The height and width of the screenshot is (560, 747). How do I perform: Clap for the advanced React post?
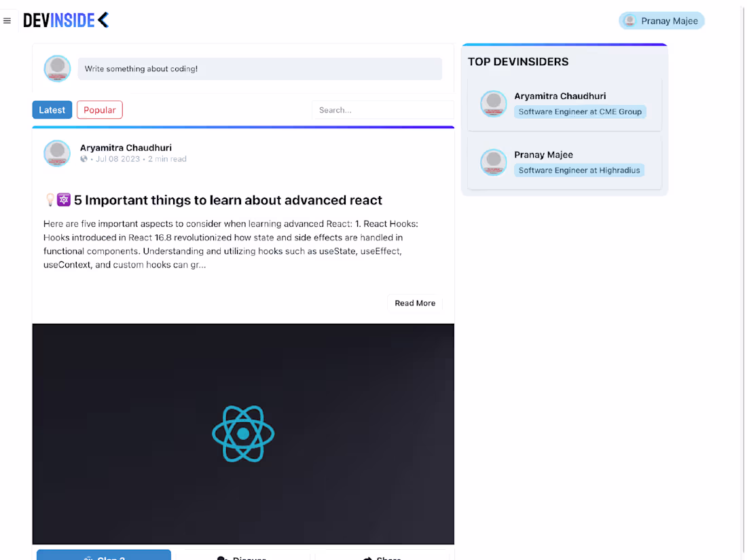(x=103, y=557)
